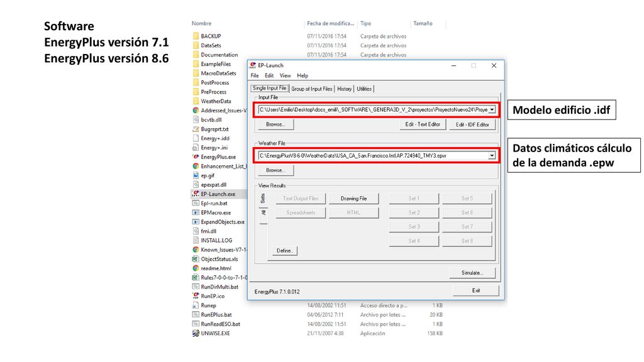Minimize the EP-Launch window

(454, 65)
